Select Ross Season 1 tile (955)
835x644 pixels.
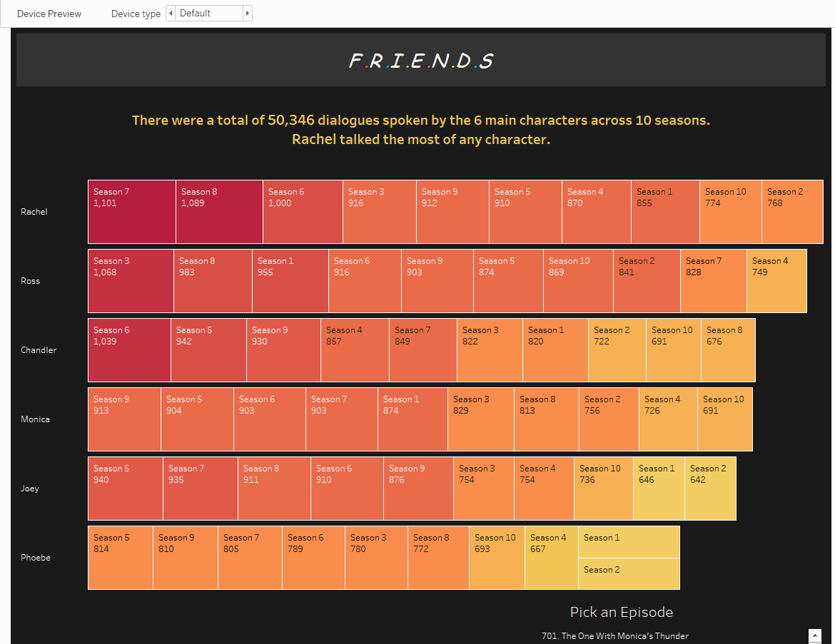click(x=290, y=281)
